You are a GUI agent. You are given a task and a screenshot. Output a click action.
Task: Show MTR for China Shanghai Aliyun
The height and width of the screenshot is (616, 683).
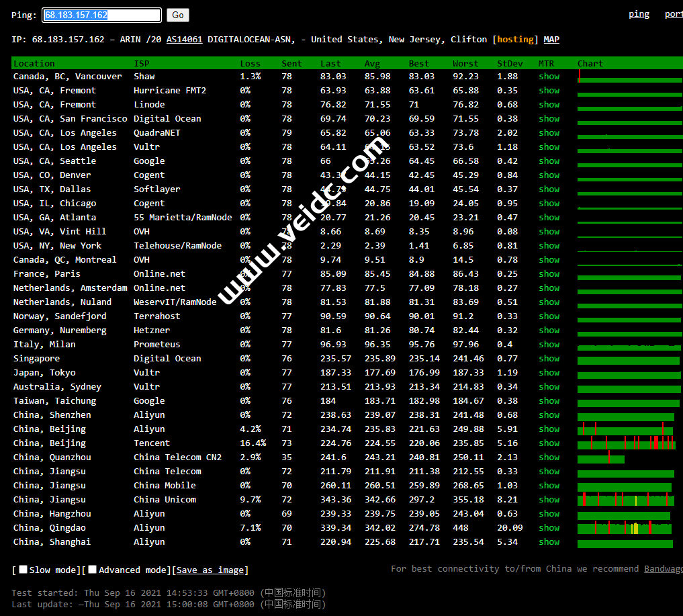tap(549, 542)
